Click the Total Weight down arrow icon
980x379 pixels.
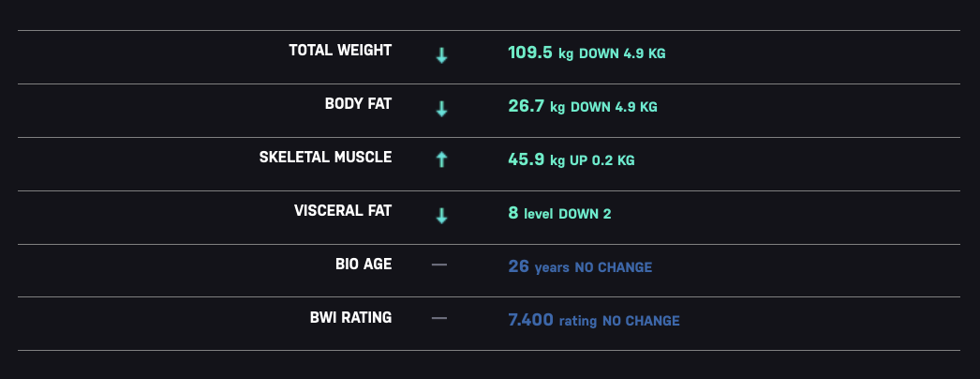(x=441, y=55)
